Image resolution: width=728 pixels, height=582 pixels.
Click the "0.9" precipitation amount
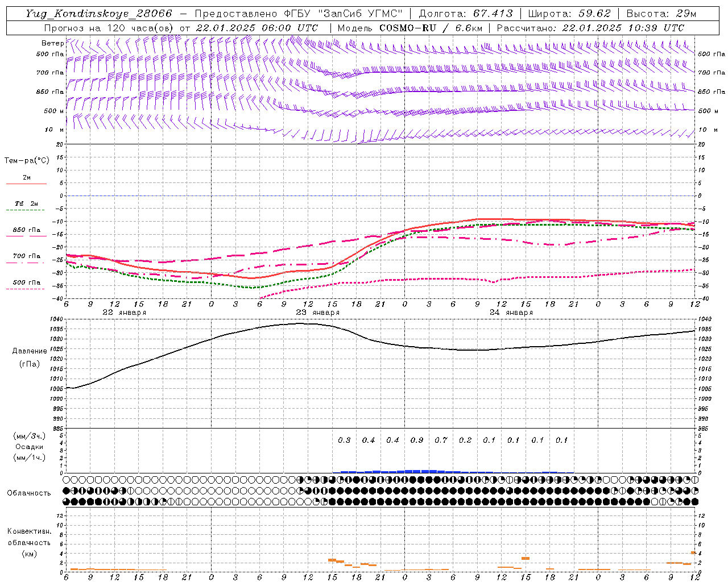coord(416,440)
